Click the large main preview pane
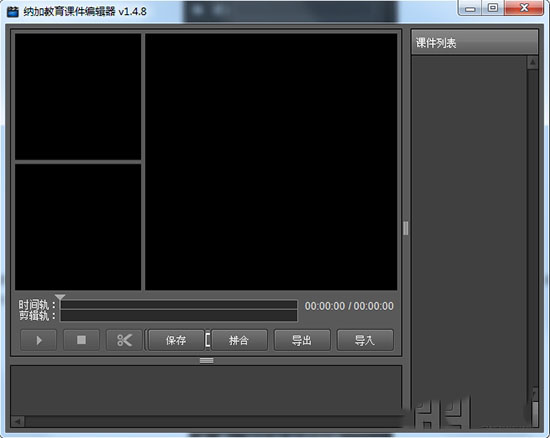This screenshot has width=550, height=438. tap(271, 162)
